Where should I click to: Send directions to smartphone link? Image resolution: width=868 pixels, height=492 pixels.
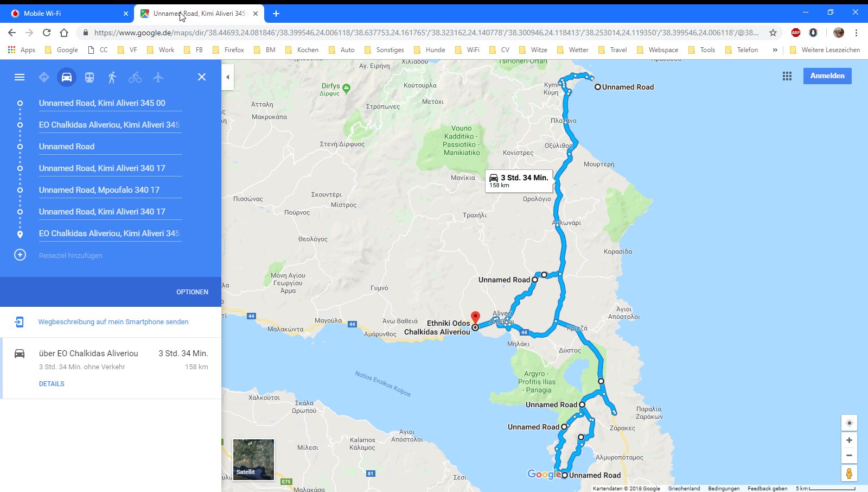point(113,322)
